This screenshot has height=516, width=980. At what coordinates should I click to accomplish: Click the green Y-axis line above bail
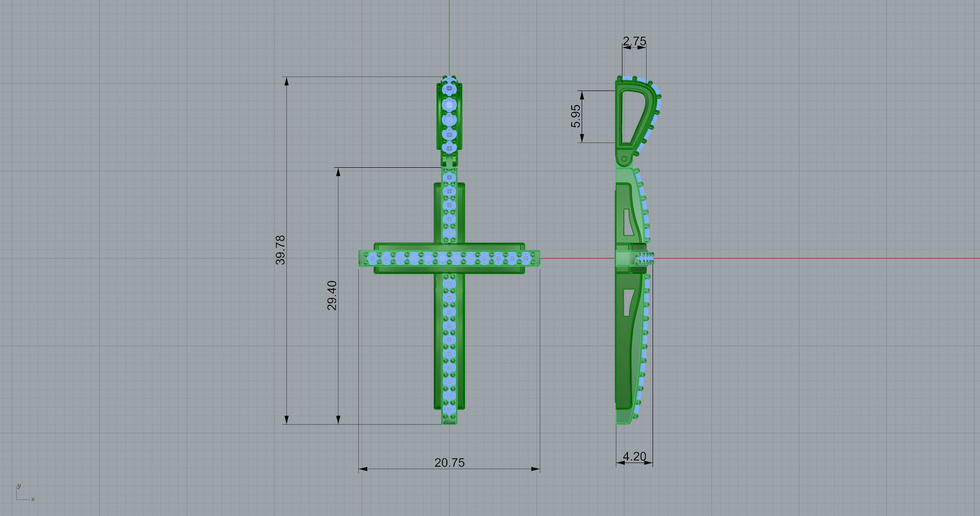449,37
